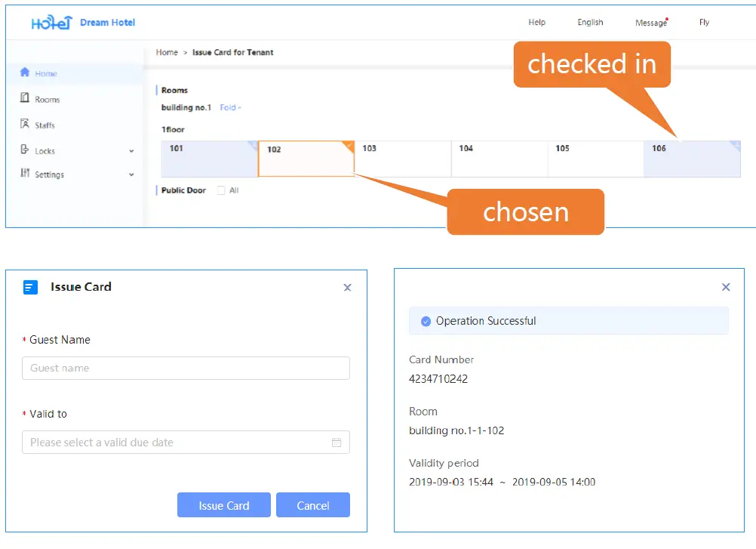Image resolution: width=756 pixels, height=549 pixels.
Task: Select room 104
Action: (499, 159)
